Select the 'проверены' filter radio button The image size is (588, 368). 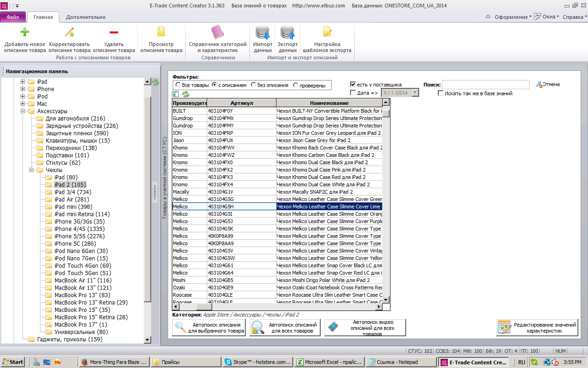[x=295, y=85]
